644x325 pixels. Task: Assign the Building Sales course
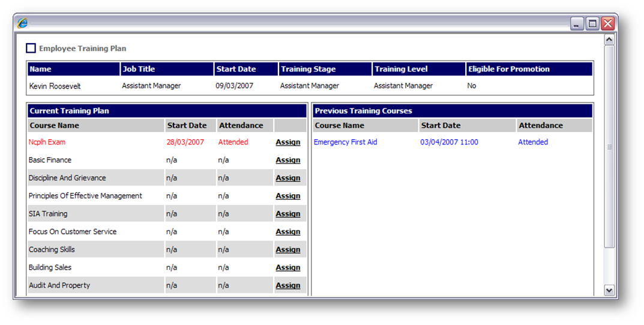coord(287,268)
